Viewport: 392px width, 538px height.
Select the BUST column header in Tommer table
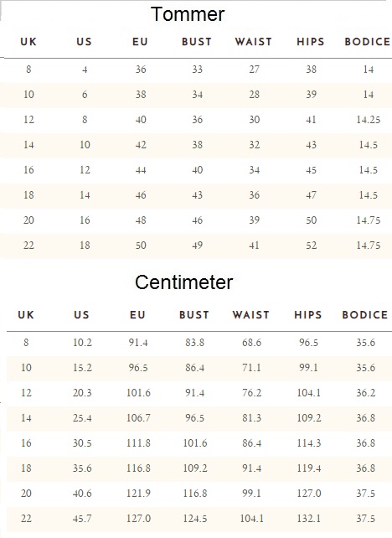[197, 42]
